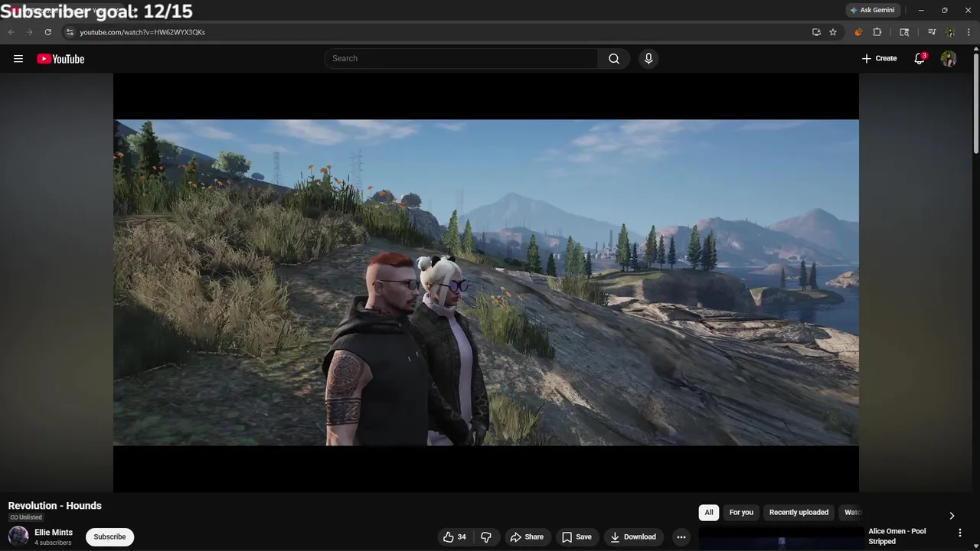
Task: Open Alice Omen - Pool Stripped video
Action: (x=897, y=536)
